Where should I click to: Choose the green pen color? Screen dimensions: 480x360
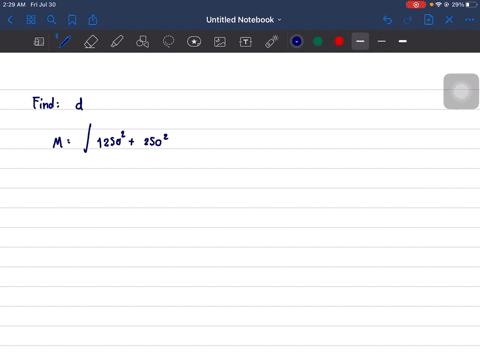pos(318,41)
